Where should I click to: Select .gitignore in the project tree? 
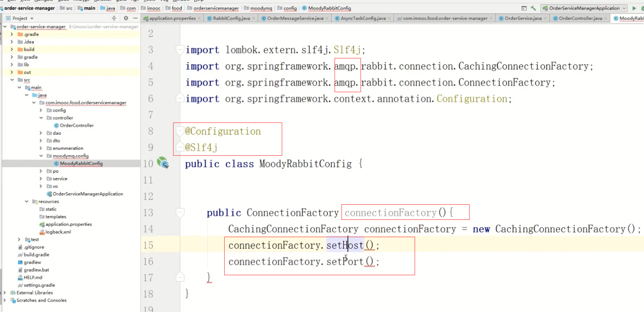tap(31, 247)
